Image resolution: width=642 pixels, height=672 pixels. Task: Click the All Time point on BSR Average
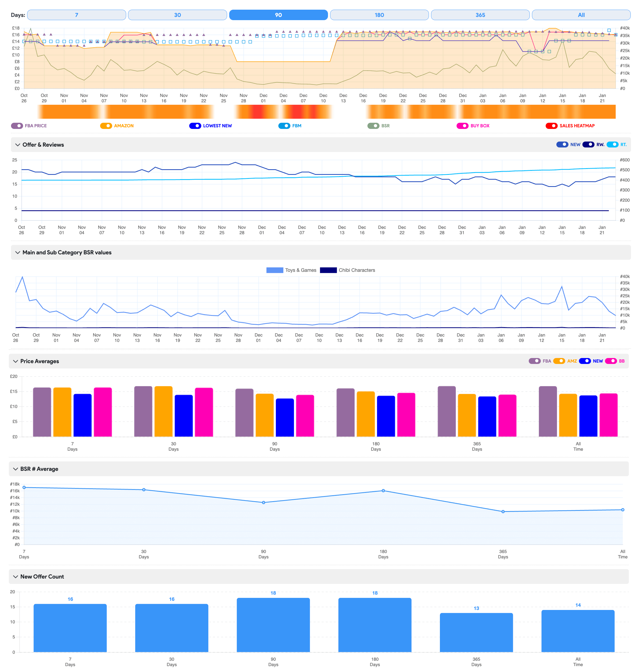coord(623,510)
